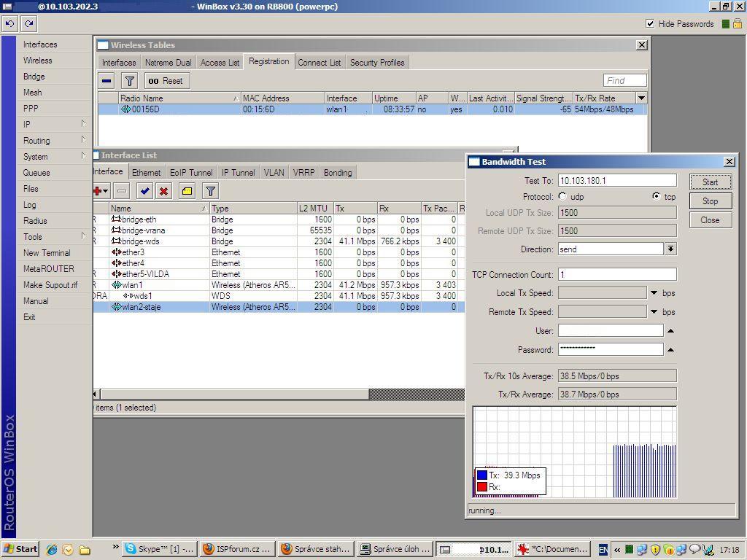Click the yellow comment icon in Interface List
This screenshot has height=560, width=747.
point(187,191)
